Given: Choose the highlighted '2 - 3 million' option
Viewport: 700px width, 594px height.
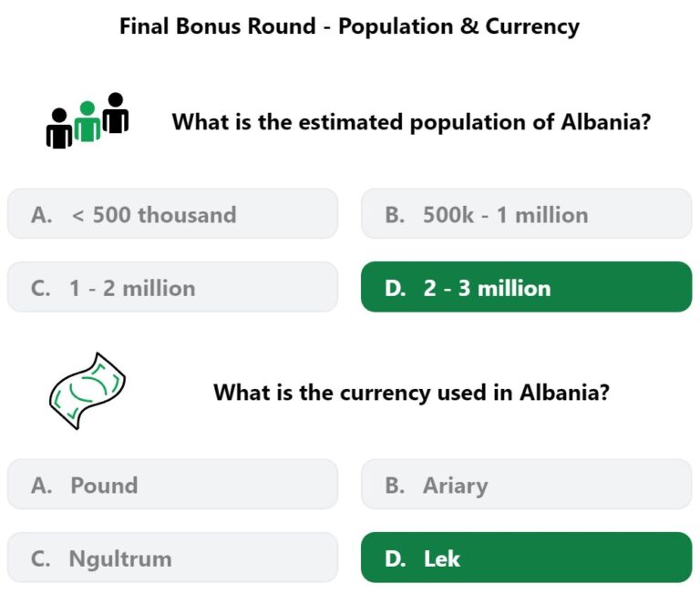Looking at the screenshot, I should pos(526,287).
